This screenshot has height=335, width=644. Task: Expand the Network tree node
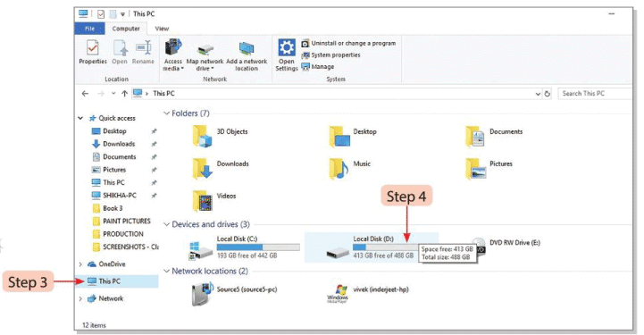[80, 298]
